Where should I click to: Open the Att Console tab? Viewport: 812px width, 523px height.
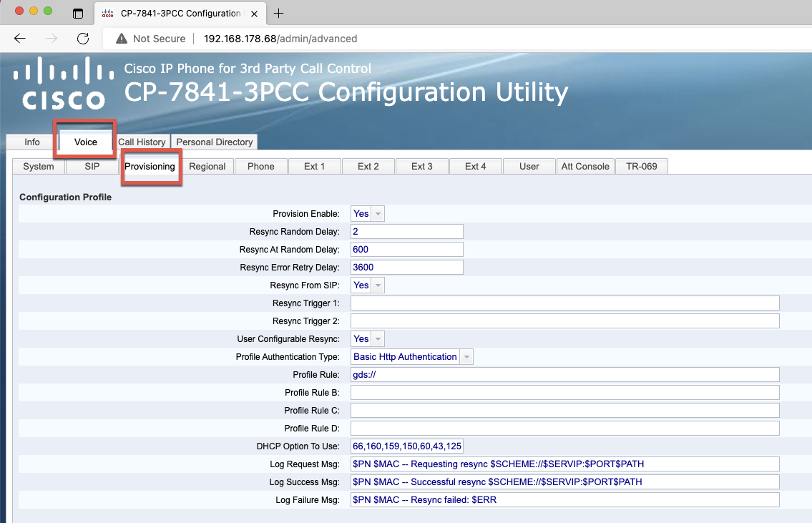click(x=584, y=166)
